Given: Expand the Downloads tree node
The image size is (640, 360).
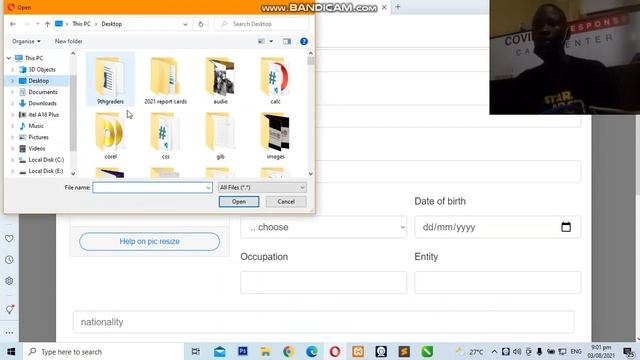Looking at the screenshot, I should (13, 103).
